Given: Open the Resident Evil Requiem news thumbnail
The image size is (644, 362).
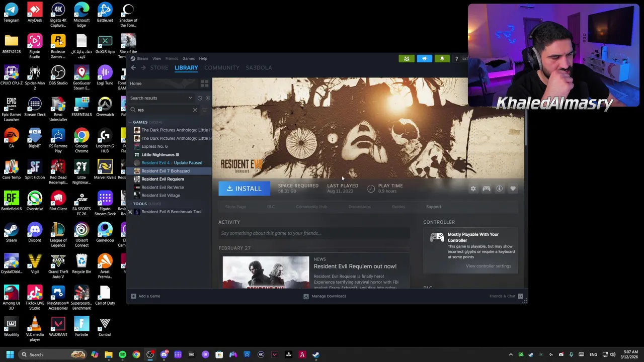Looking at the screenshot, I should click(266, 272).
